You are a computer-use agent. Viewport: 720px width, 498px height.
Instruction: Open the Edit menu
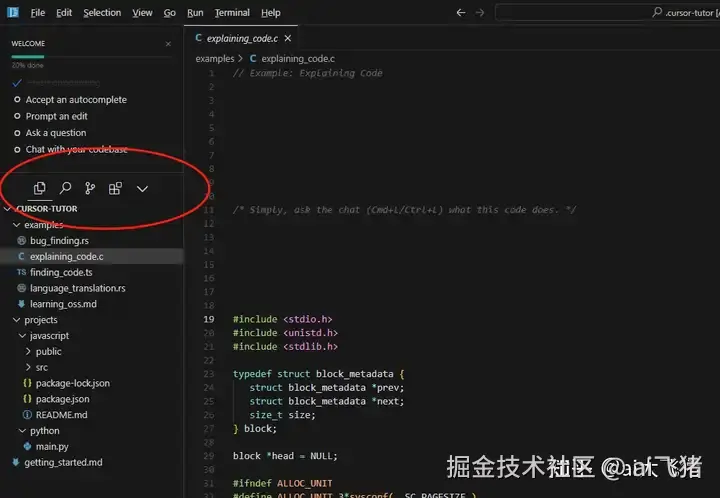[x=64, y=13]
